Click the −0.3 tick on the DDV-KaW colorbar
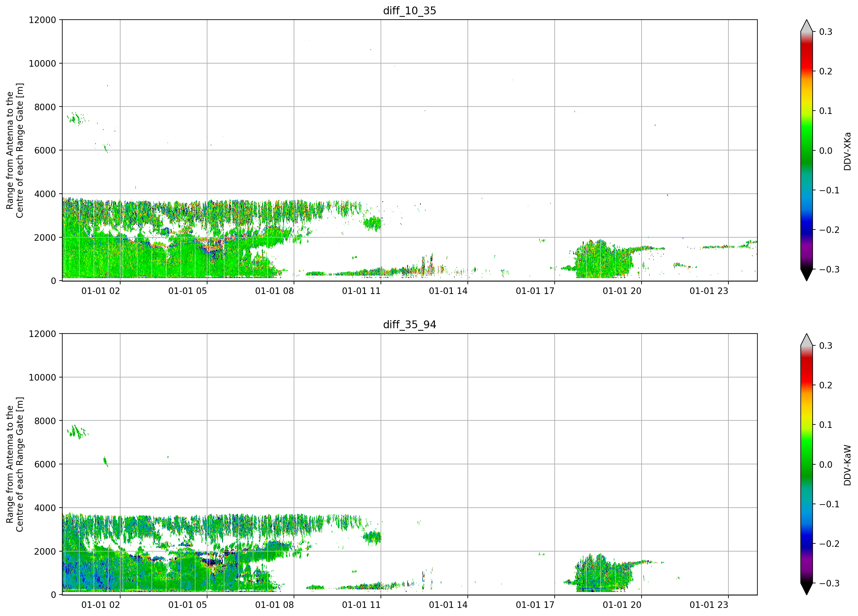Viewport: 858px width, 616px height. pos(829,583)
